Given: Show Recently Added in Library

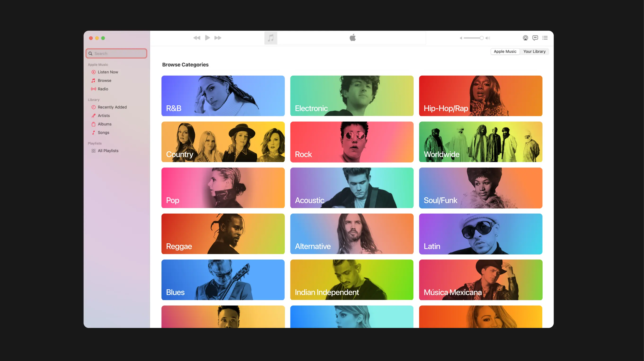Looking at the screenshot, I should (112, 107).
